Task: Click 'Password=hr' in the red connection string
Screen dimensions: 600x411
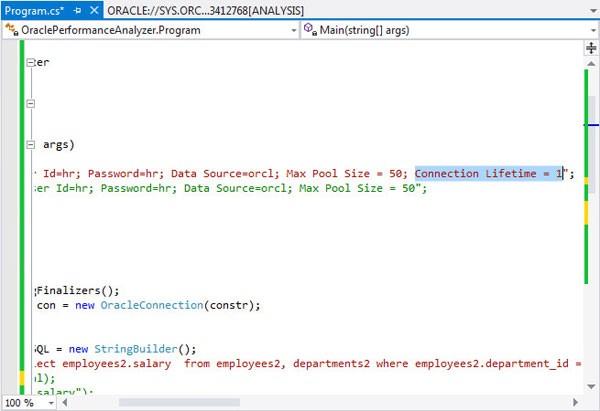Action: [123, 174]
